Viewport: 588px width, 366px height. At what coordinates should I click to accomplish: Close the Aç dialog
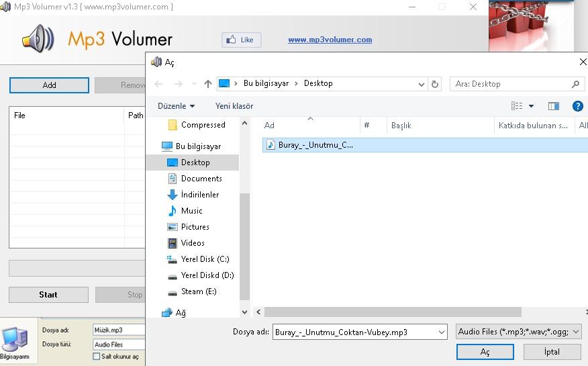[x=583, y=62]
